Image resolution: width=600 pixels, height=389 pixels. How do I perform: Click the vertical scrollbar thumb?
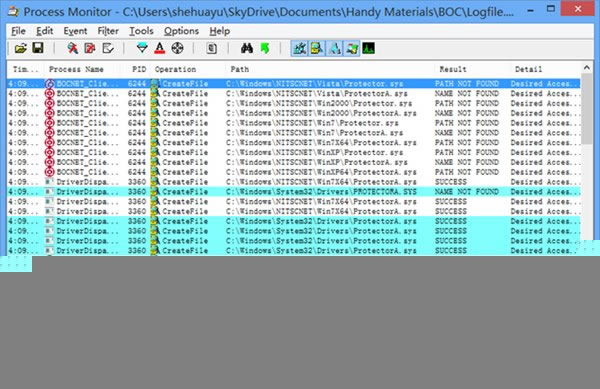tap(587, 109)
